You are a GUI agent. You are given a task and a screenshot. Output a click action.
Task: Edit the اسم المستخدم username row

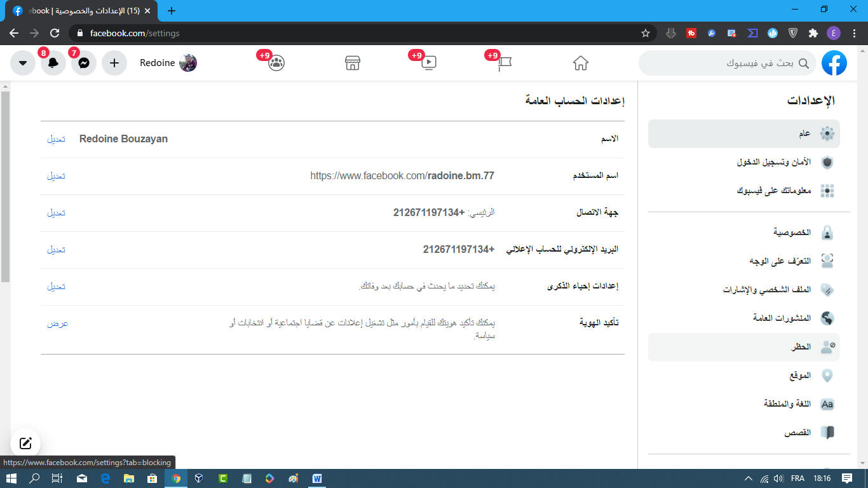56,175
